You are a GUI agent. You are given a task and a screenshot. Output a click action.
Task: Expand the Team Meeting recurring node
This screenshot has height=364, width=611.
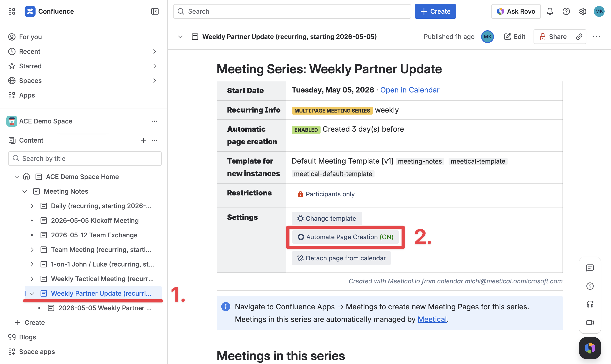pos(32,250)
